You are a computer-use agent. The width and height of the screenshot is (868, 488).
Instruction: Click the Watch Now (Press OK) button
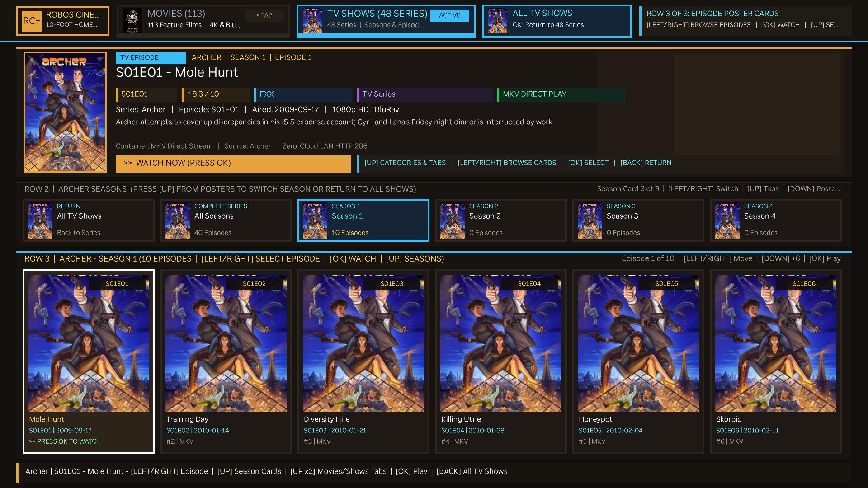click(x=233, y=164)
